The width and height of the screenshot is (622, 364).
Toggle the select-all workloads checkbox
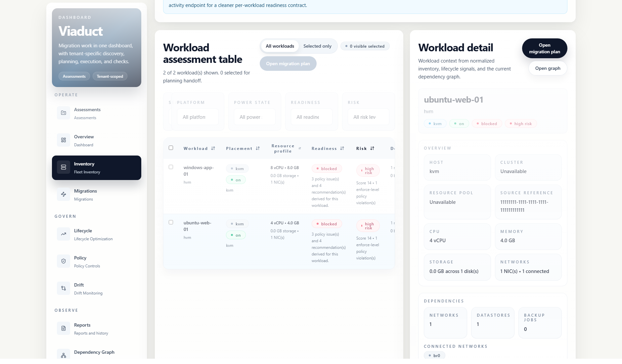coord(171,148)
